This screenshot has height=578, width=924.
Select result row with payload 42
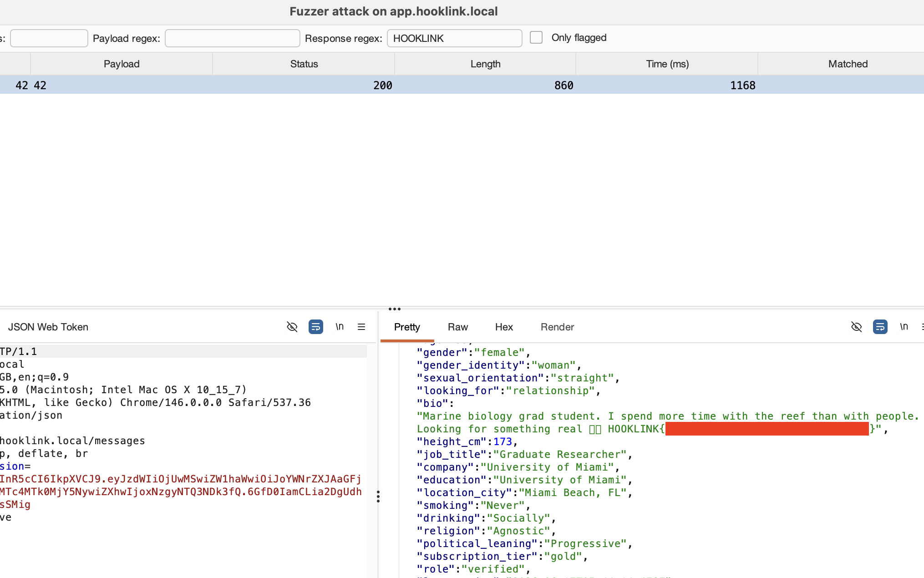462,85
